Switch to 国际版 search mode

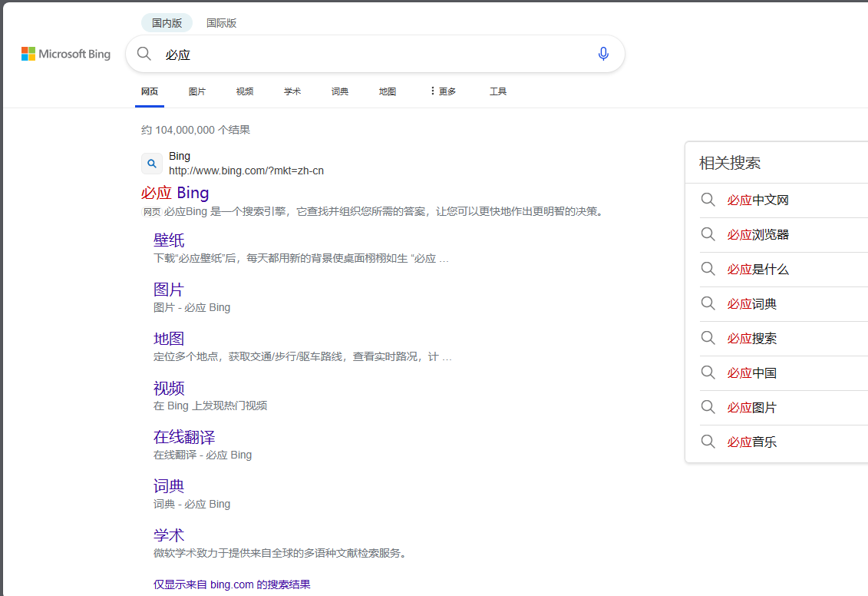[222, 23]
